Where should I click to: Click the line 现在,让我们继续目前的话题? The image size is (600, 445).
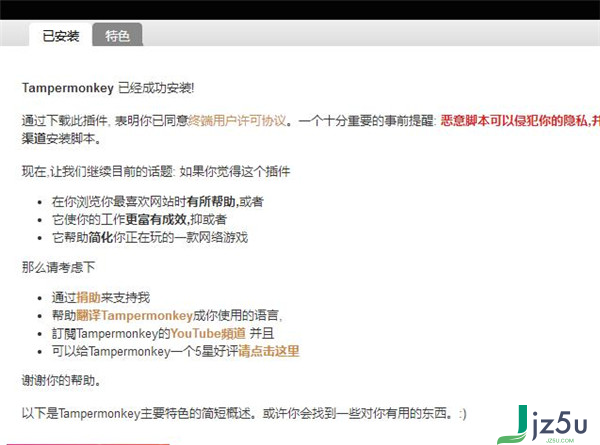point(98,171)
